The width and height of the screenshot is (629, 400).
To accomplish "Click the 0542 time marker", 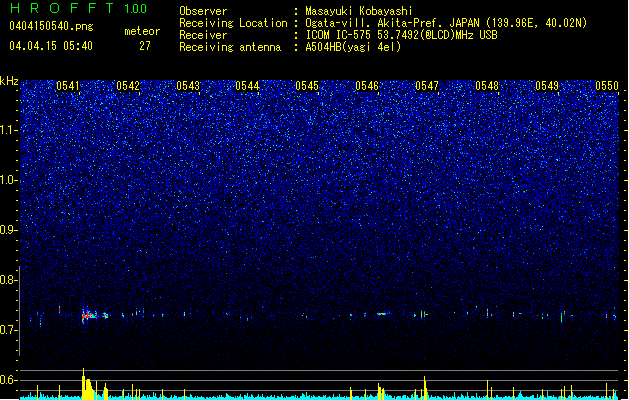I will point(128,86).
